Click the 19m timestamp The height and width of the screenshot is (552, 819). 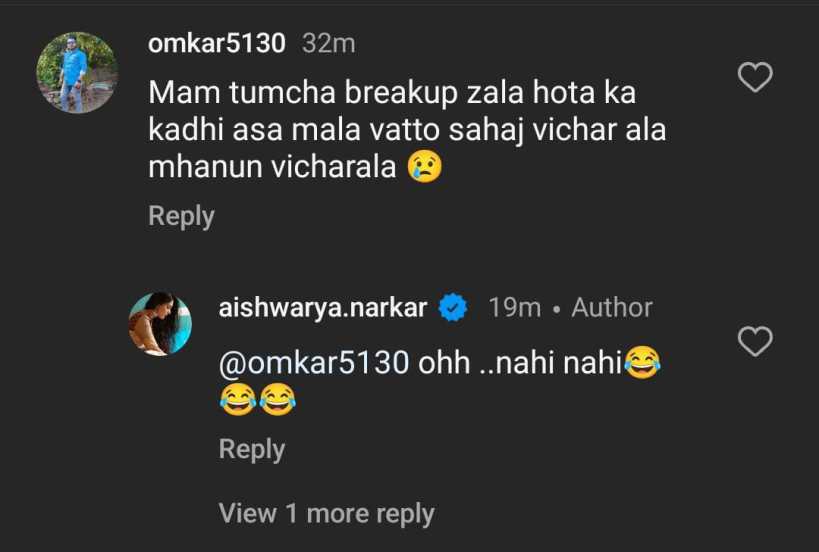point(514,308)
